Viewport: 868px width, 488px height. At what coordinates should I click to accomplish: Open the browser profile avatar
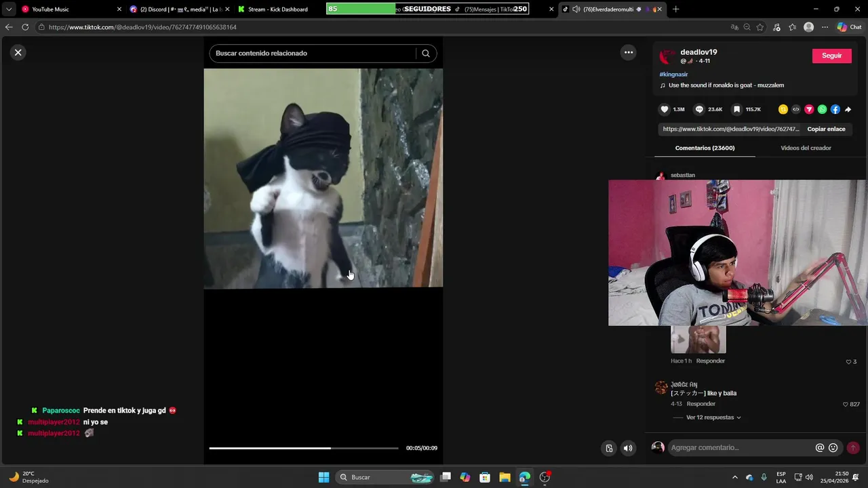pos(808,27)
